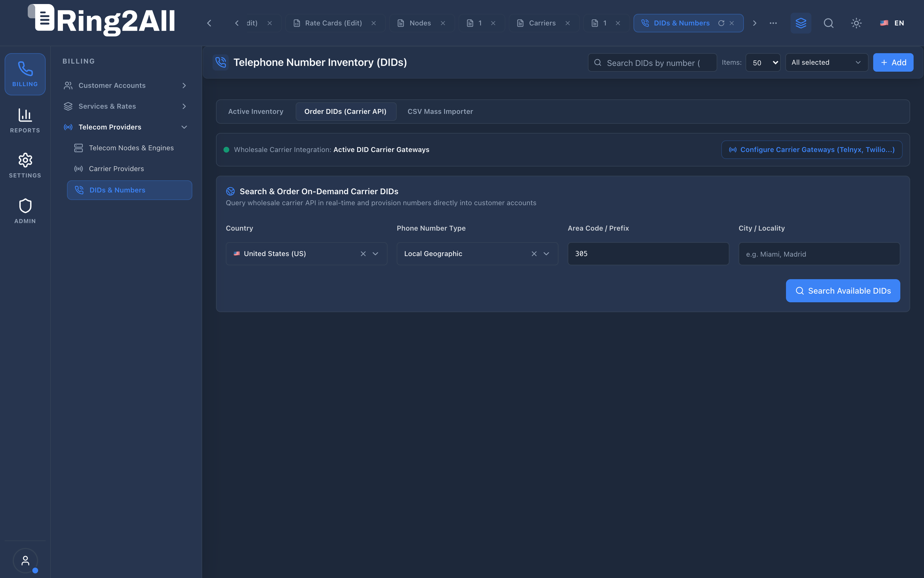Collapse Telecom Providers menu
The image size is (924, 578).
(x=126, y=127)
